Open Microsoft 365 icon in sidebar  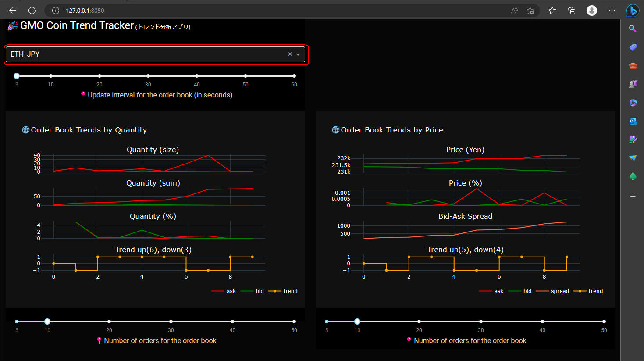pos(633,103)
